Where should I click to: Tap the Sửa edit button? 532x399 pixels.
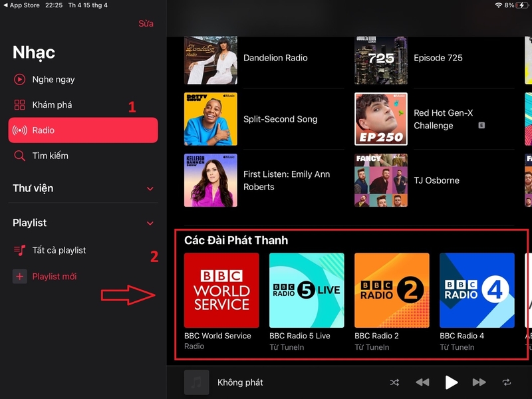point(146,23)
